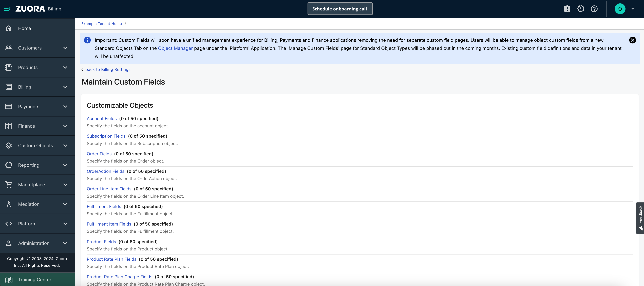Screen dimensions: 644x286
Task: Click the Training Center book icon
Action: point(9,279)
